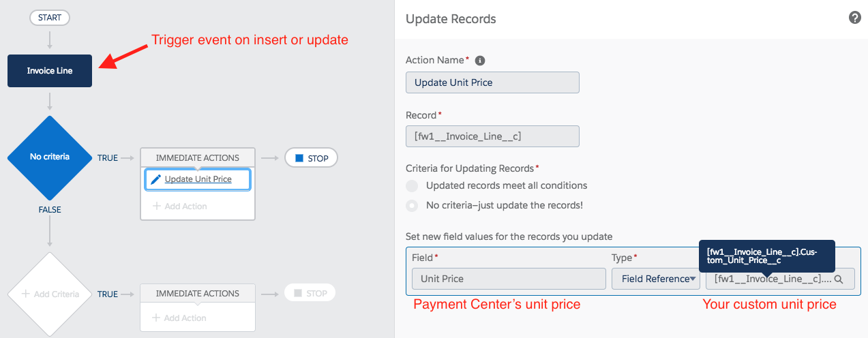
Task: Click the blue STOP square icon
Action: coord(299,158)
